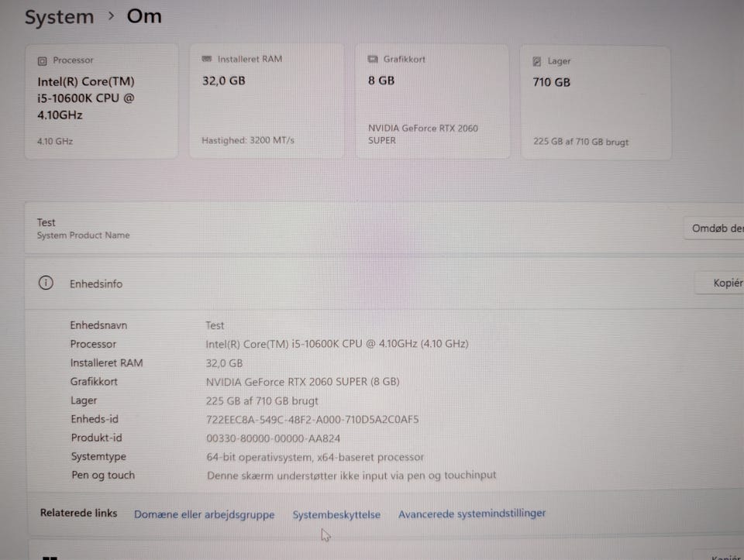744x560 pixels.
Task: Click the 'Relaterede links' label
Action: tap(78, 513)
